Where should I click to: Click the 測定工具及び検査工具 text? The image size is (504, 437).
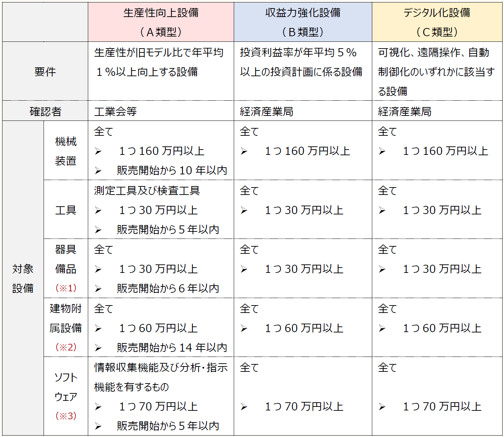point(147,191)
